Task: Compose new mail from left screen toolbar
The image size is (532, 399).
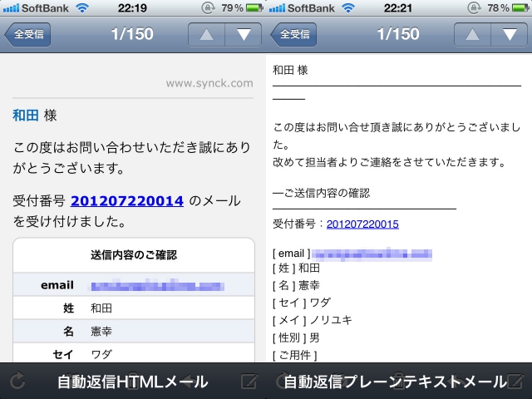Action: (x=248, y=382)
